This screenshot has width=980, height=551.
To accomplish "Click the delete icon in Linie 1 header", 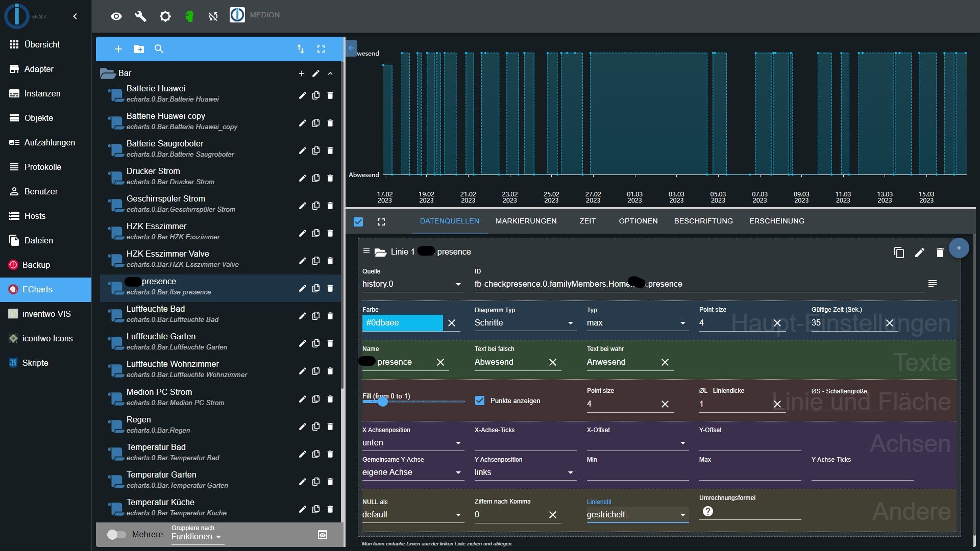I will 940,252.
